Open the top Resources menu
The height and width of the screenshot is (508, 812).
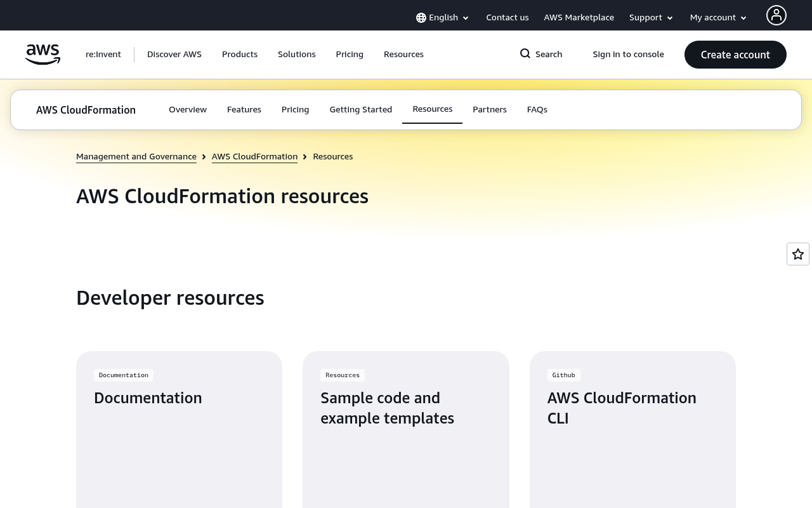tap(403, 55)
